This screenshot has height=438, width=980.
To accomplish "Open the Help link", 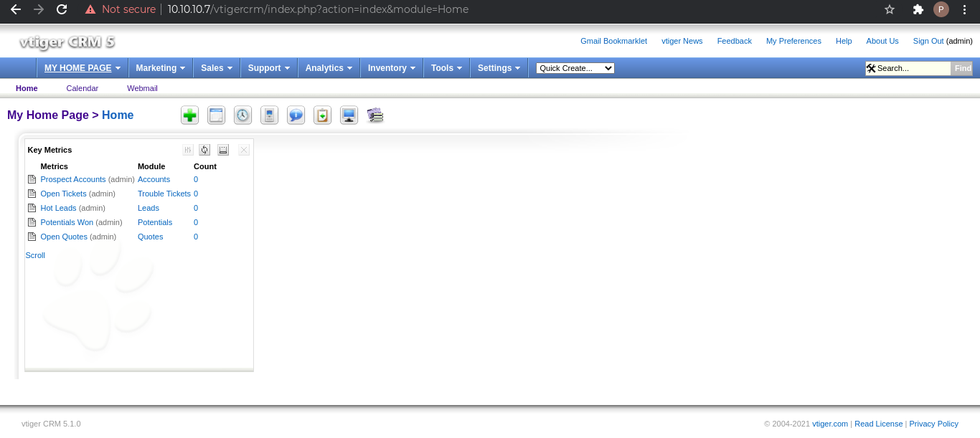I will pyautogui.click(x=844, y=41).
